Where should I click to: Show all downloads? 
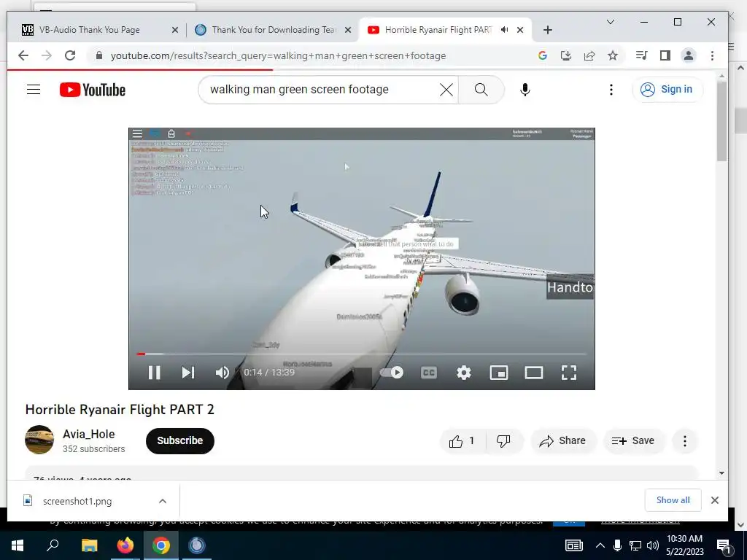[673, 500]
